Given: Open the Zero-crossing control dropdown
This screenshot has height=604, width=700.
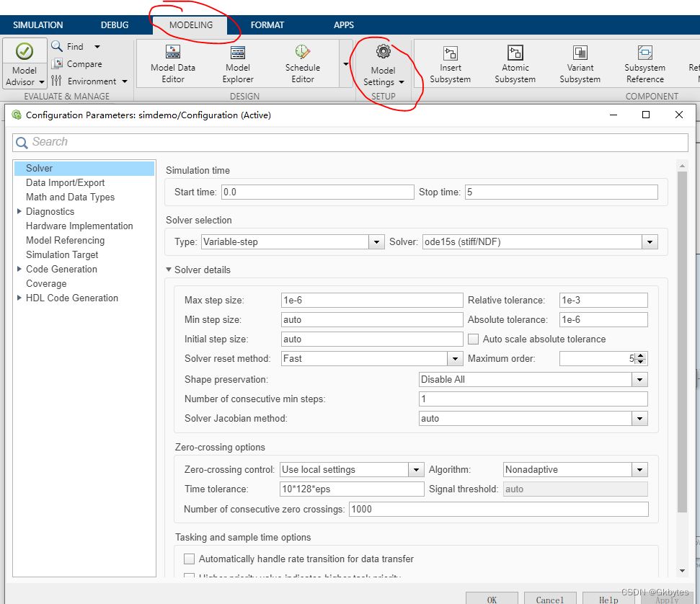Looking at the screenshot, I should pyautogui.click(x=416, y=470).
